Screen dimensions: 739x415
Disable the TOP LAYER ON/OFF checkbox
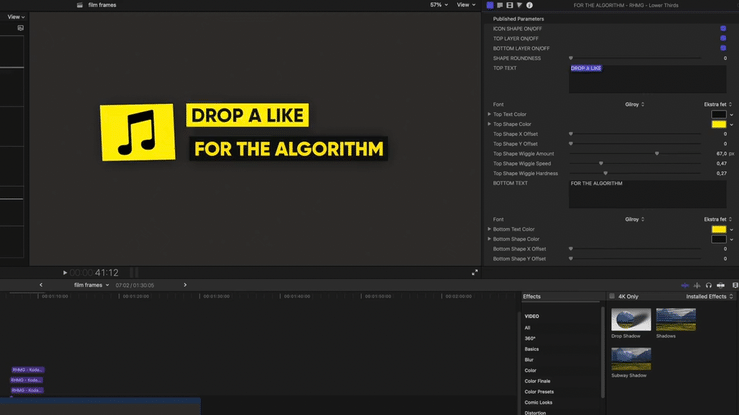pos(723,38)
